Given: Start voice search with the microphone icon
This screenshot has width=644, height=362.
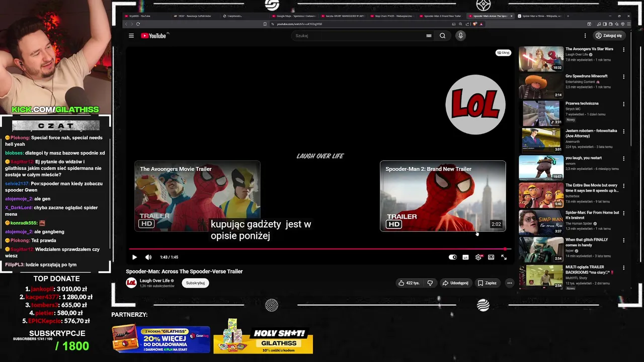Looking at the screenshot, I should coord(460,36).
